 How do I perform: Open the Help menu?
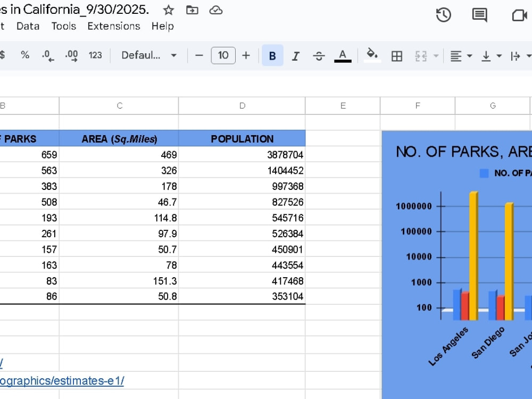click(162, 26)
